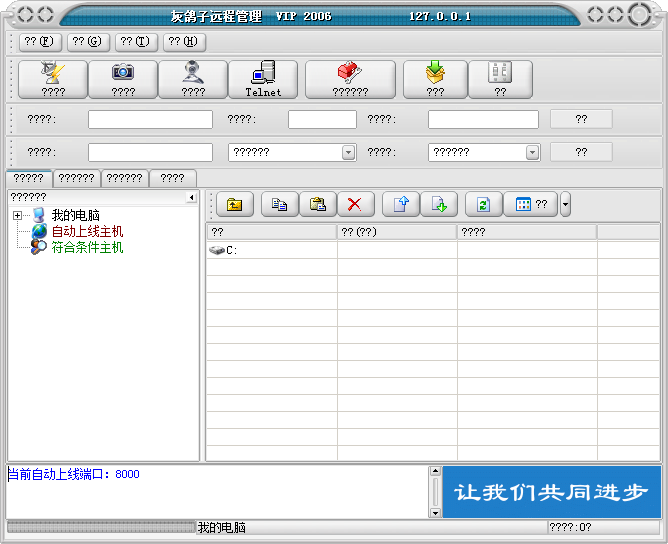Go up one folder level
Image resolution: width=668 pixels, height=544 pixels.
click(x=234, y=204)
